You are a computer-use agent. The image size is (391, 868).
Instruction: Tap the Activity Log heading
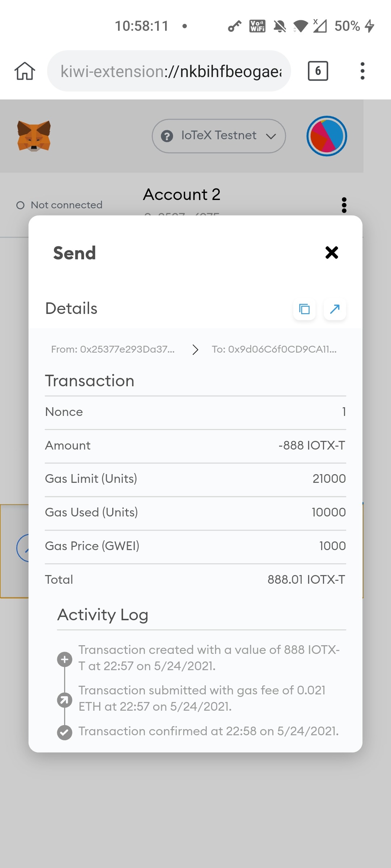(103, 615)
